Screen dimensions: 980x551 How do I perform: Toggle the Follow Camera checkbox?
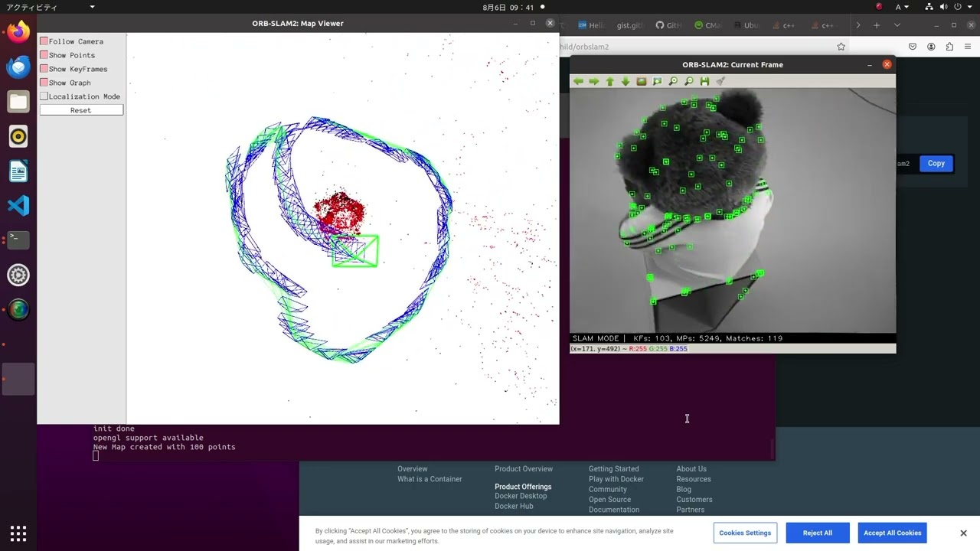(44, 41)
